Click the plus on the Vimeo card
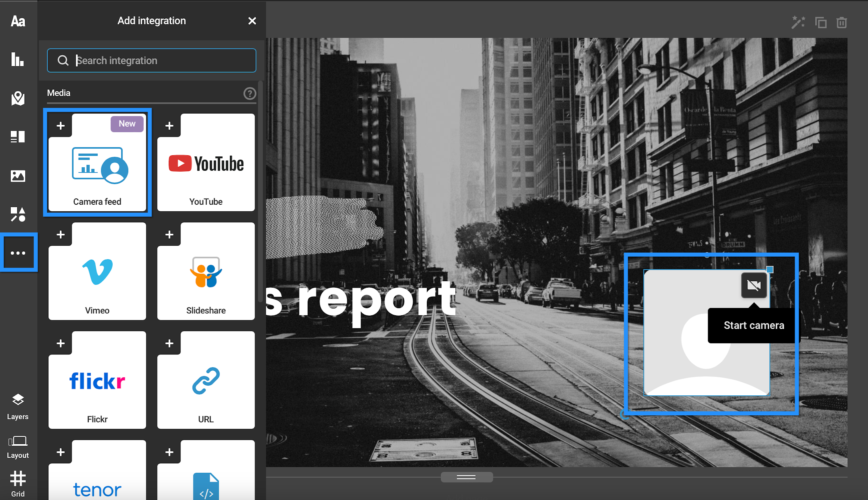The image size is (868, 500). pyautogui.click(x=60, y=235)
